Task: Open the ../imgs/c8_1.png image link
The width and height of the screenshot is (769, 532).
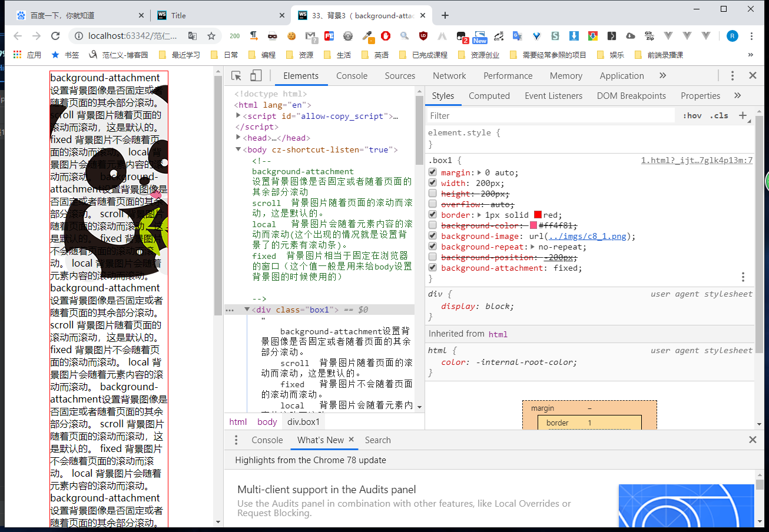Action: click(587, 236)
